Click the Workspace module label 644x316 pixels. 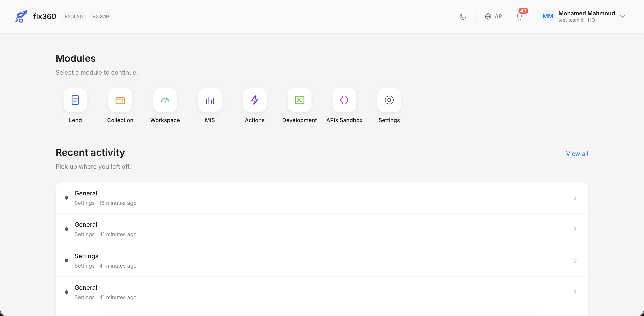click(x=165, y=120)
